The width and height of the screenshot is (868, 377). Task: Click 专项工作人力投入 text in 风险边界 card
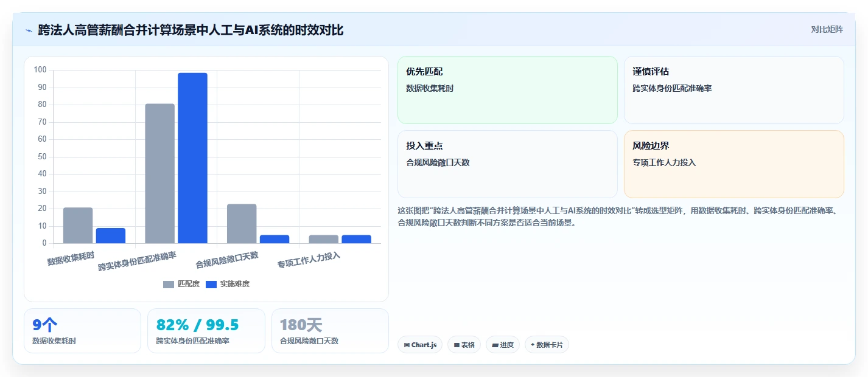[x=664, y=162]
